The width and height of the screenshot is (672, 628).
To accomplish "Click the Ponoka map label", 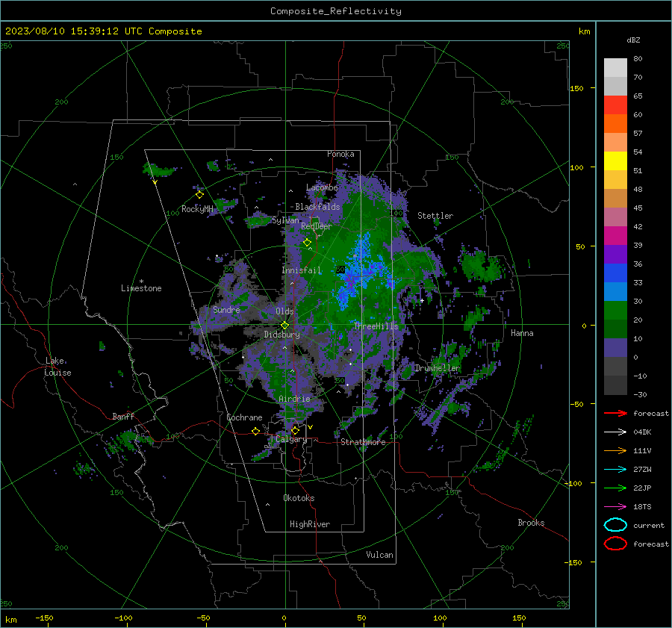I will click(340, 154).
